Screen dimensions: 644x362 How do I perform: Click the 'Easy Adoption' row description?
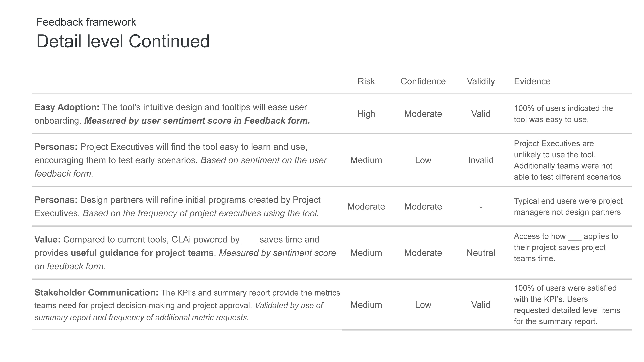click(172, 114)
